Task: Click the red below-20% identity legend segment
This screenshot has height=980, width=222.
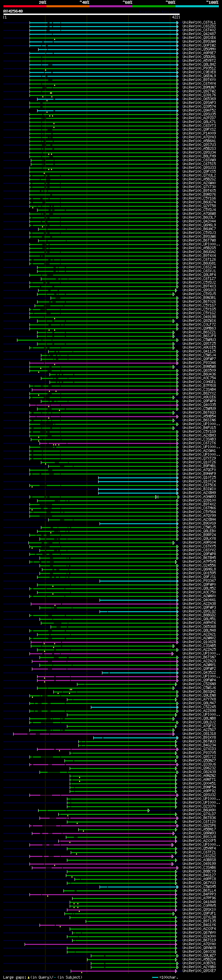Action: [25, 6]
